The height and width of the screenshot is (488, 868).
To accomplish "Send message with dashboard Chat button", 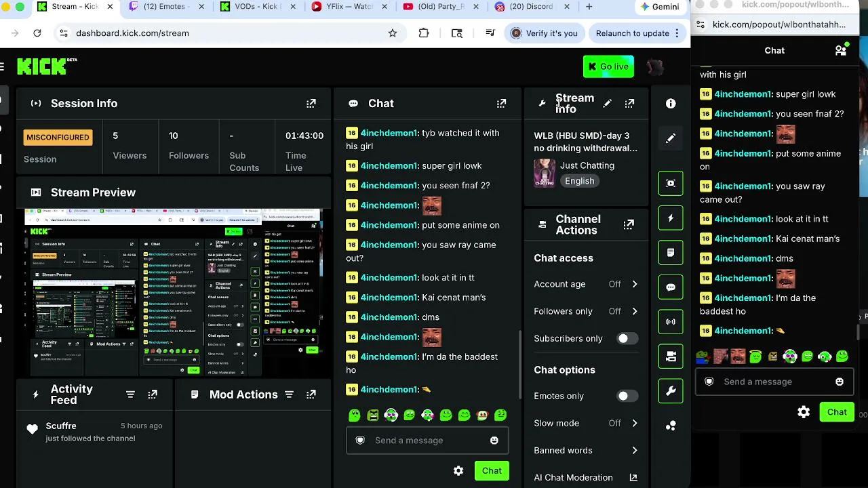I will [492, 471].
